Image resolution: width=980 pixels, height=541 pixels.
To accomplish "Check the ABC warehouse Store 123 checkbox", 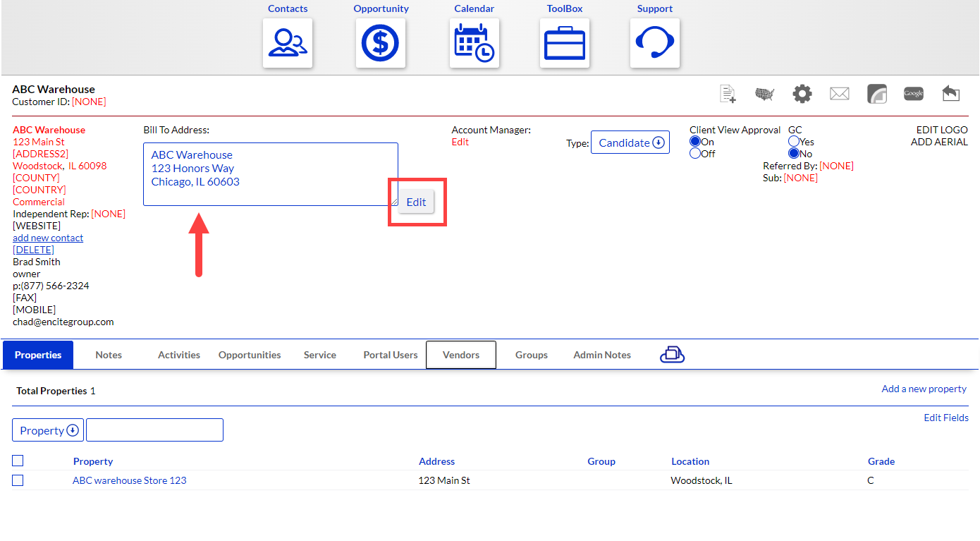I will (x=18, y=480).
